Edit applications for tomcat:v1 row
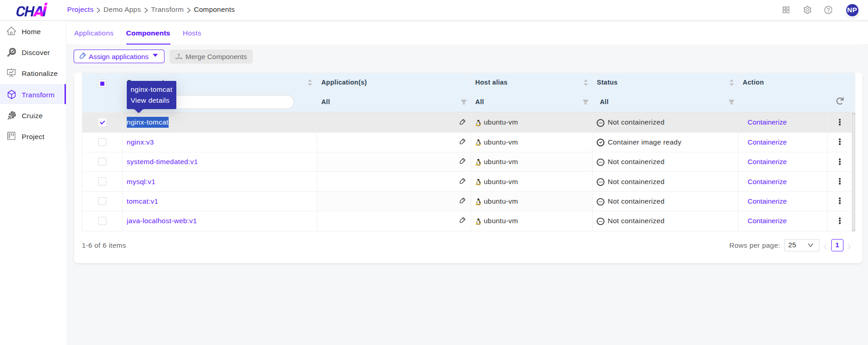The height and width of the screenshot is (345, 868). click(x=462, y=201)
